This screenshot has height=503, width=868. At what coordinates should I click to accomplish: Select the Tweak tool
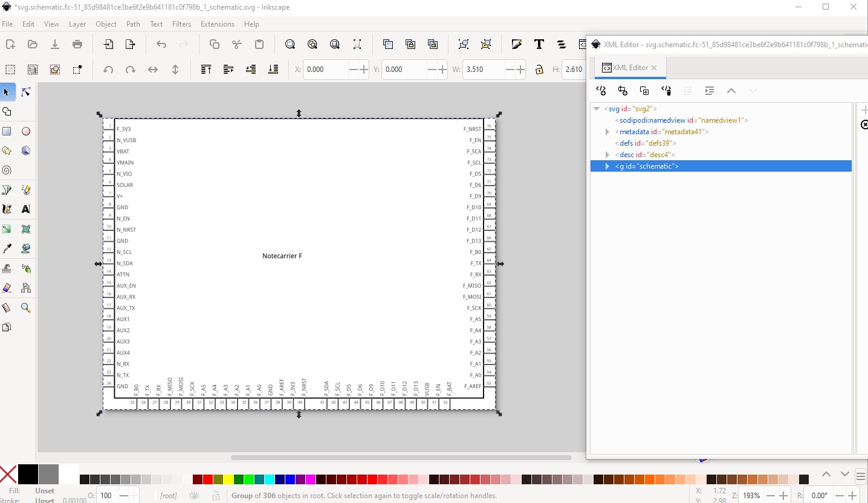[7, 268]
